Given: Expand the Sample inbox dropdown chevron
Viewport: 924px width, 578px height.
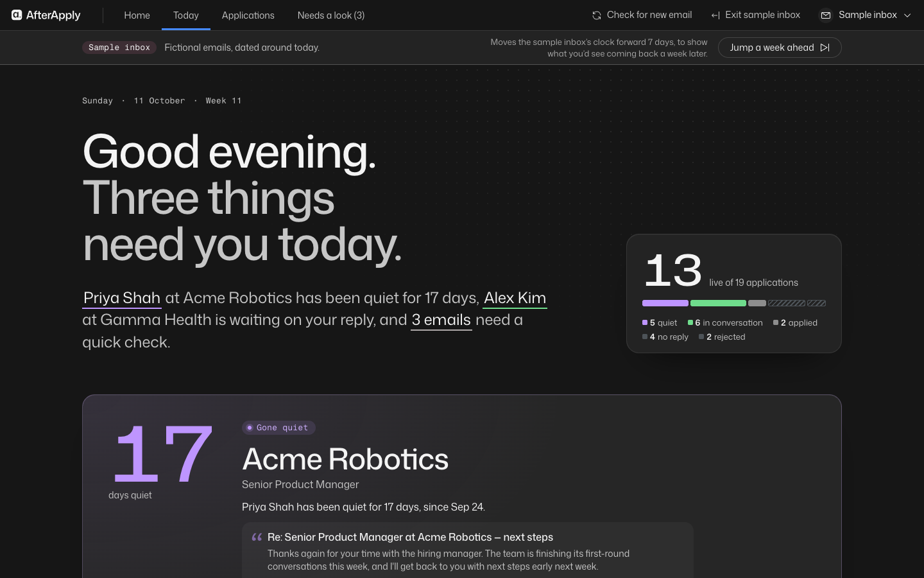Looking at the screenshot, I should pyautogui.click(x=907, y=15).
